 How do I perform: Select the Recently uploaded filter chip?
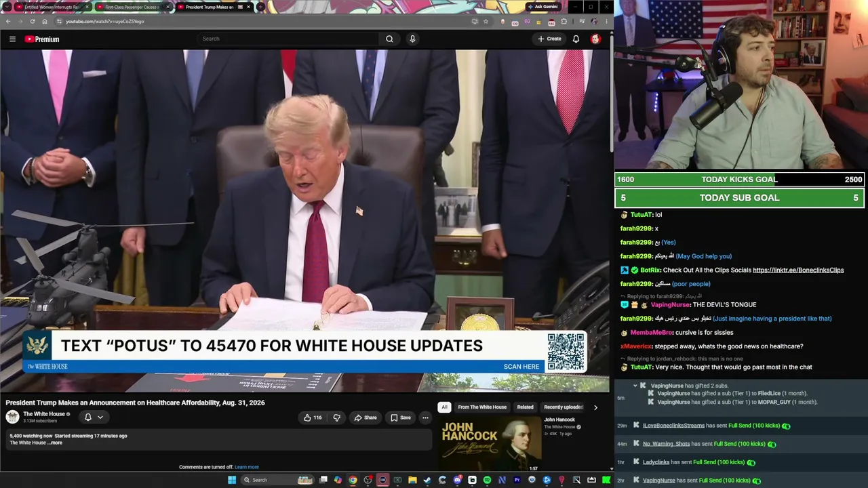[564, 407]
